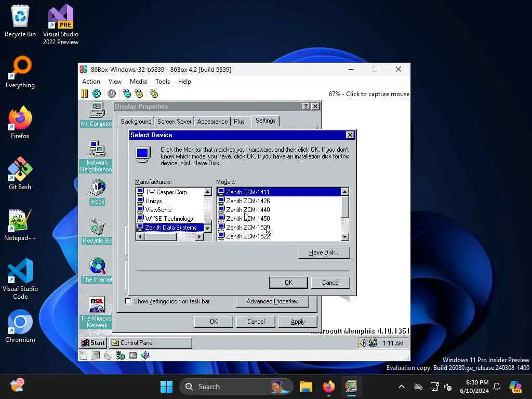Open the Firefox desktop shortcut
The width and height of the screenshot is (532, 399).
coord(20,123)
